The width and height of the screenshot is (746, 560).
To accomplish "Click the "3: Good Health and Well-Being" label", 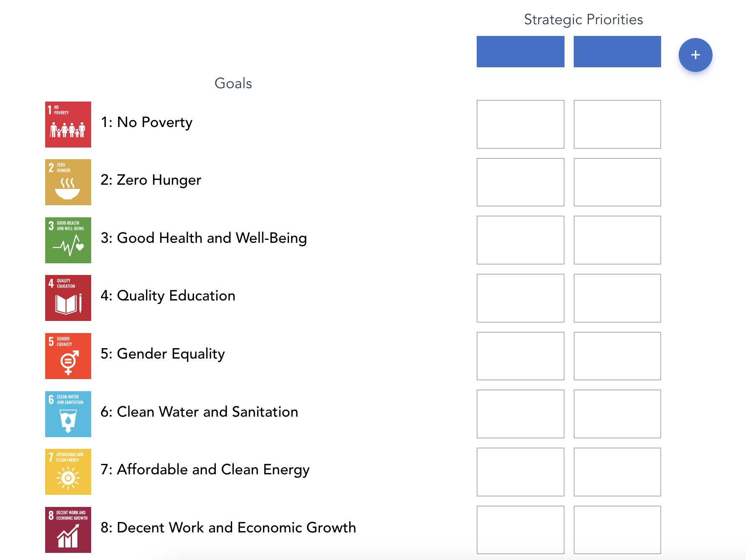I will tap(204, 238).
